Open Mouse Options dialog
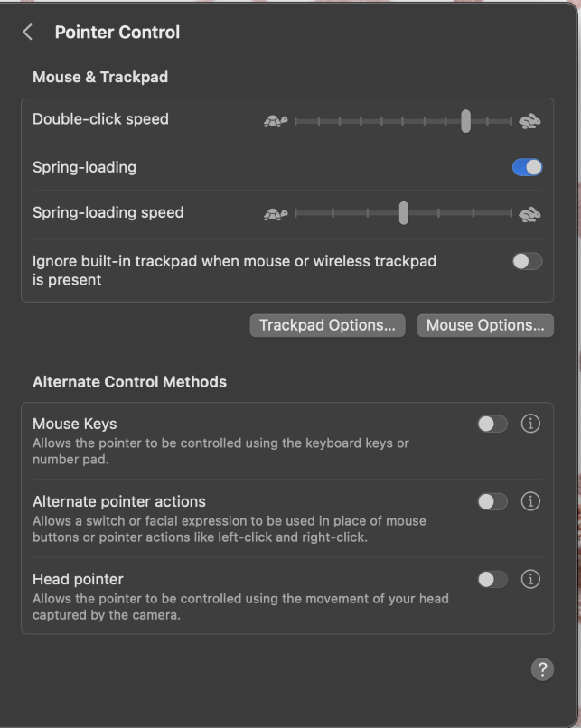The height and width of the screenshot is (728, 581). tap(485, 325)
